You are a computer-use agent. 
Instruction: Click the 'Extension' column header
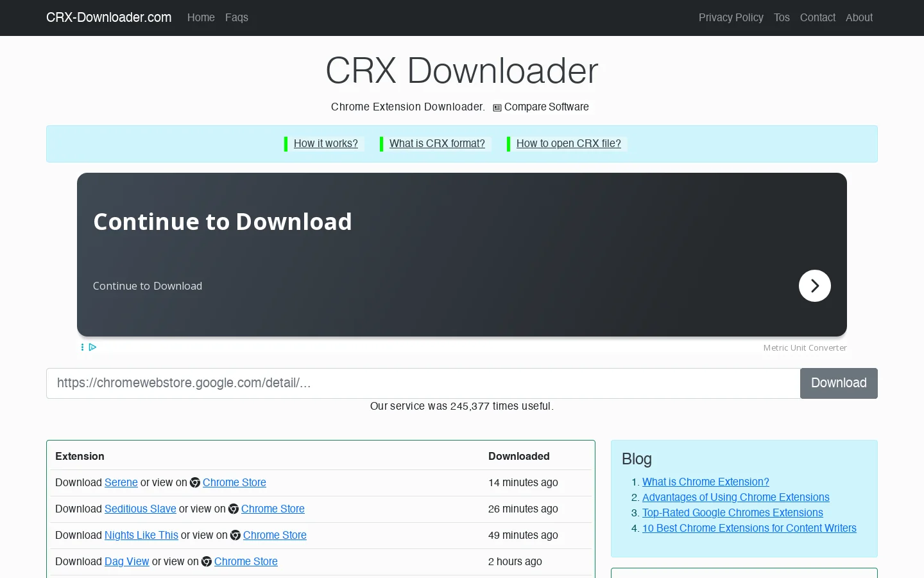[80, 456]
